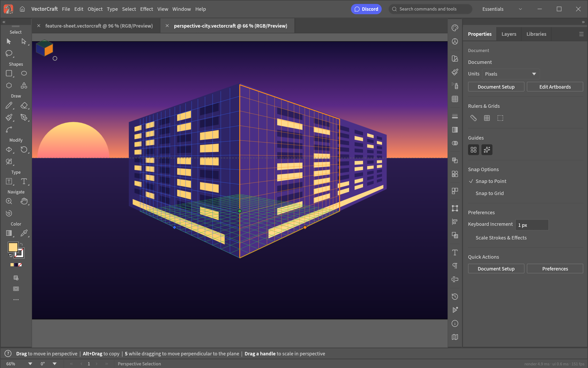This screenshot has height=368, width=588.
Task: Toggle the rulers visibility icon
Action: (x=474, y=118)
